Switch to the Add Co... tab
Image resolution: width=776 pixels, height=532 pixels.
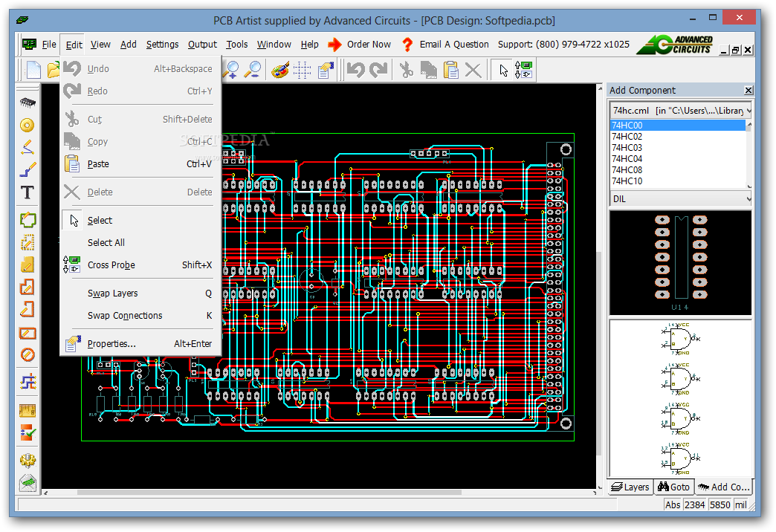(724, 487)
